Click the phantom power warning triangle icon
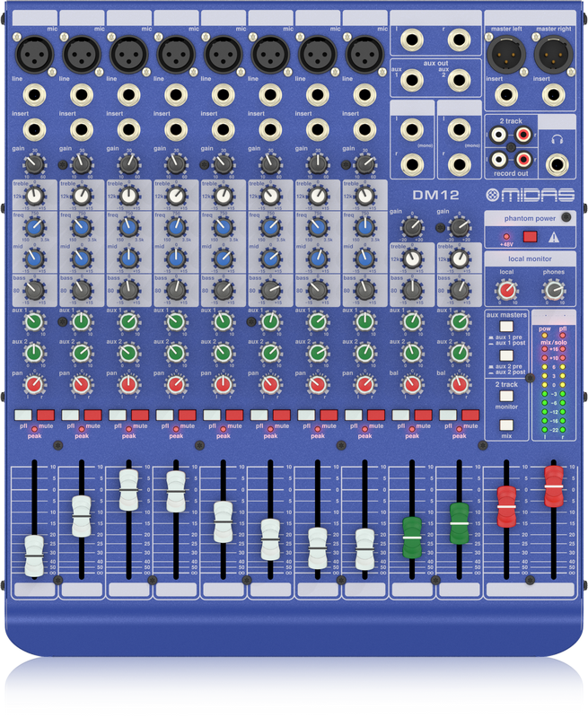This screenshot has width=588, height=718. coord(554,237)
